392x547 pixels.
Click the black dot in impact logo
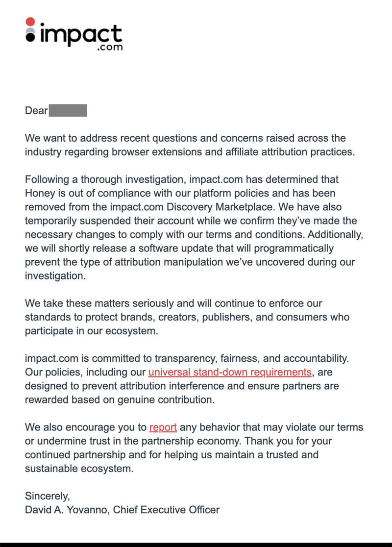coord(30,37)
